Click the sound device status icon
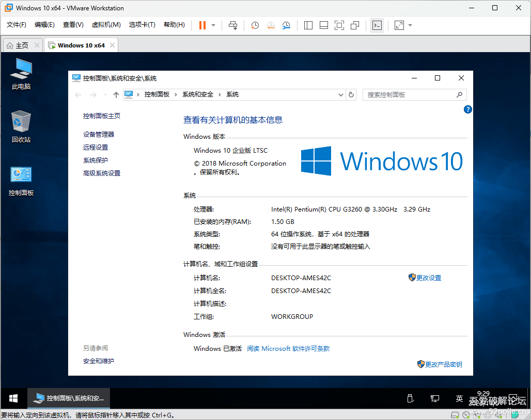This screenshot has width=531, height=420. coord(498,414)
